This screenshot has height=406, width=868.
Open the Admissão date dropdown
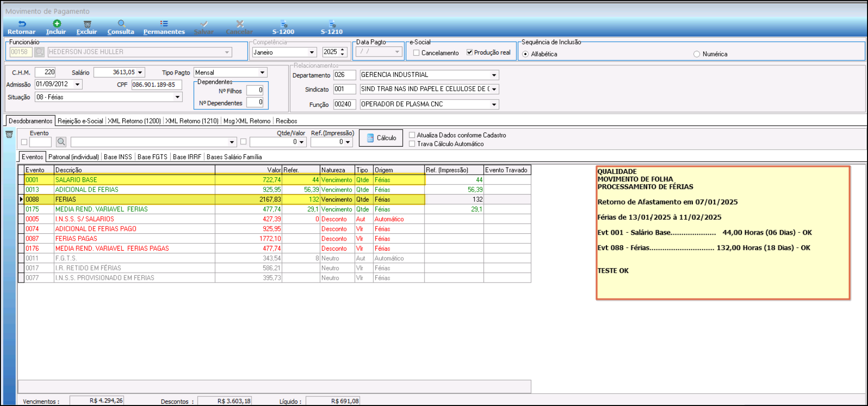(x=77, y=84)
